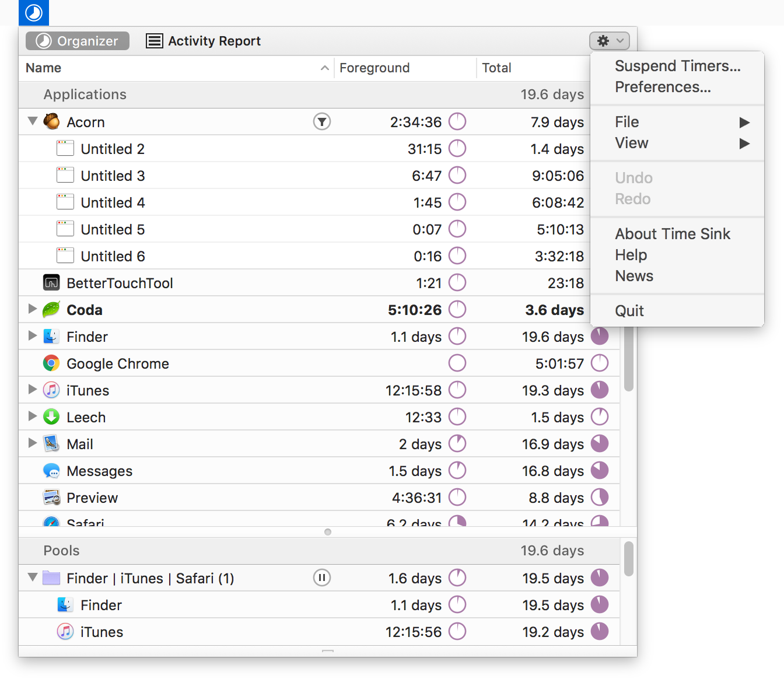Click the split divider handle between lists
Image resolution: width=784 pixels, height=693 pixels.
[x=328, y=532]
